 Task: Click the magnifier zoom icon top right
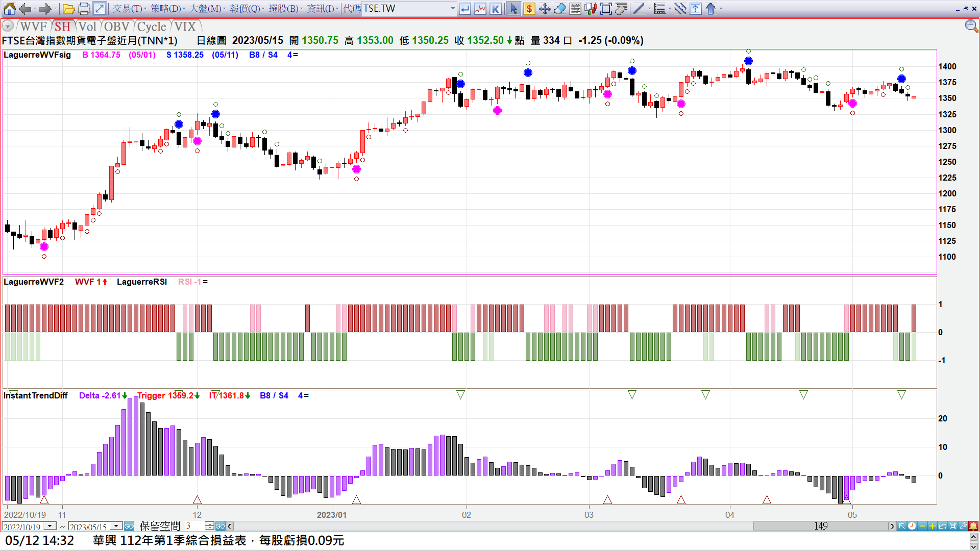[x=971, y=26]
